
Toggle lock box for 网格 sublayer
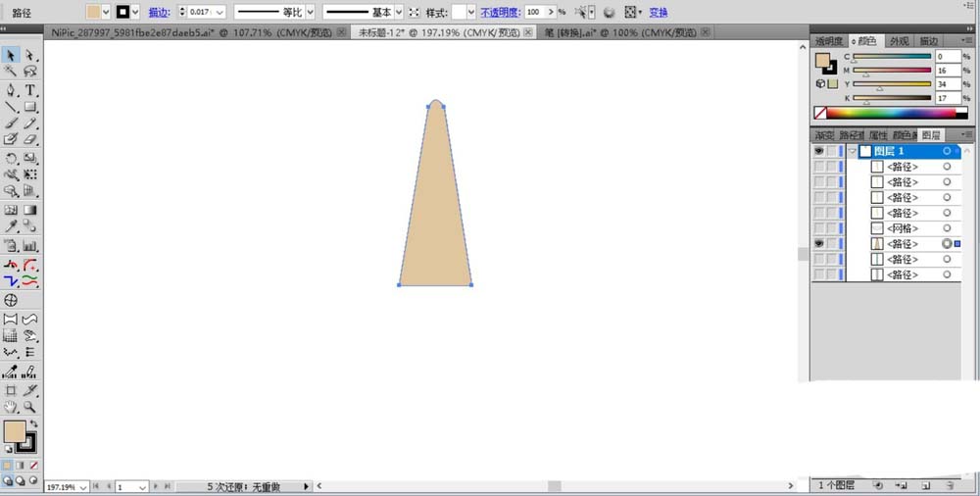click(831, 228)
